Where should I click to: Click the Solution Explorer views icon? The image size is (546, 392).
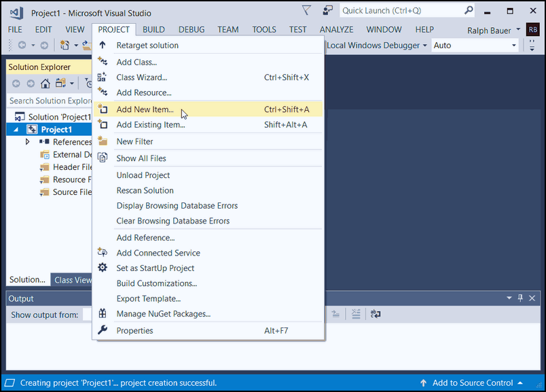pos(61,84)
